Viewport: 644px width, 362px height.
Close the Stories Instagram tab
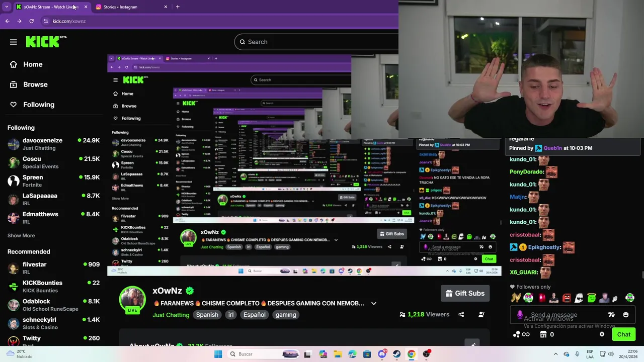(x=166, y=7)
